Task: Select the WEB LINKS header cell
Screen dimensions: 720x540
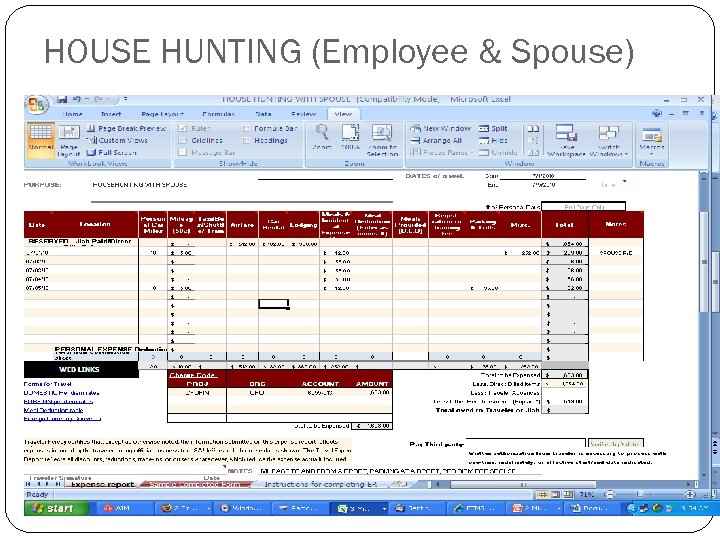Action: pos(81,370)
